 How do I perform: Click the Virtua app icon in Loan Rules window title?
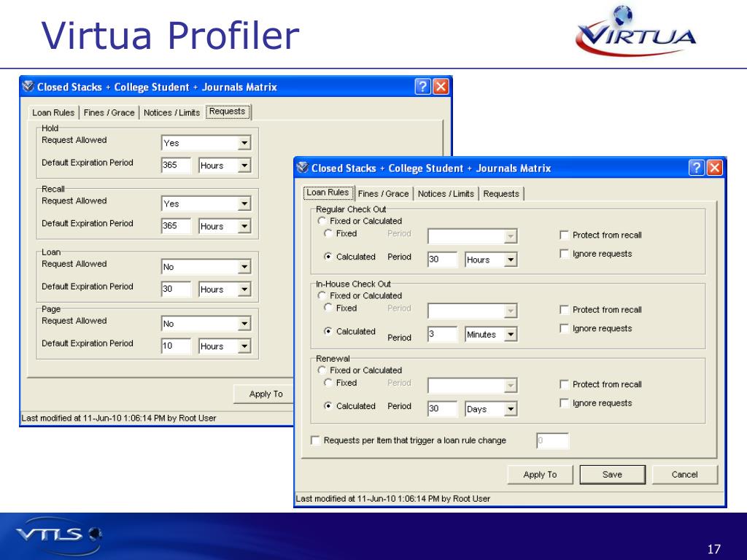pos(303,168)
